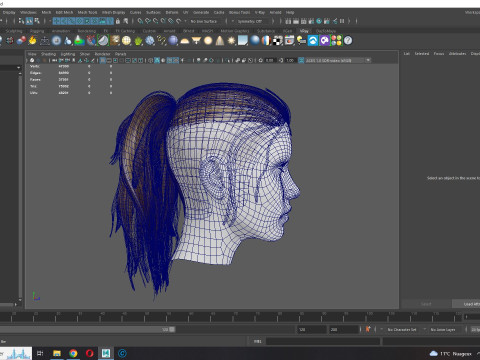Open the Edit Mesh menu
Image resolution: width=480 pixels, height=360 pixels.
pos(64,12)
